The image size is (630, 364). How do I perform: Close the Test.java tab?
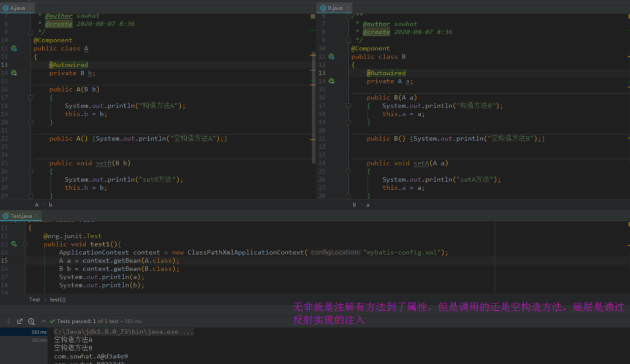(37, 216)
